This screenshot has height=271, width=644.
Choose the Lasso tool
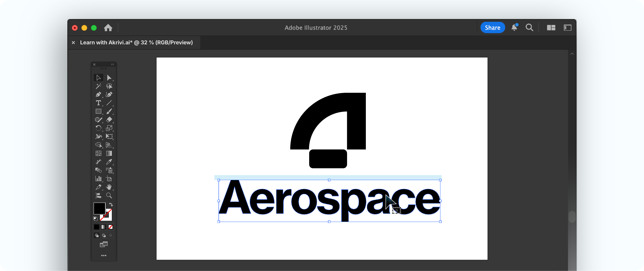(109, 86)
